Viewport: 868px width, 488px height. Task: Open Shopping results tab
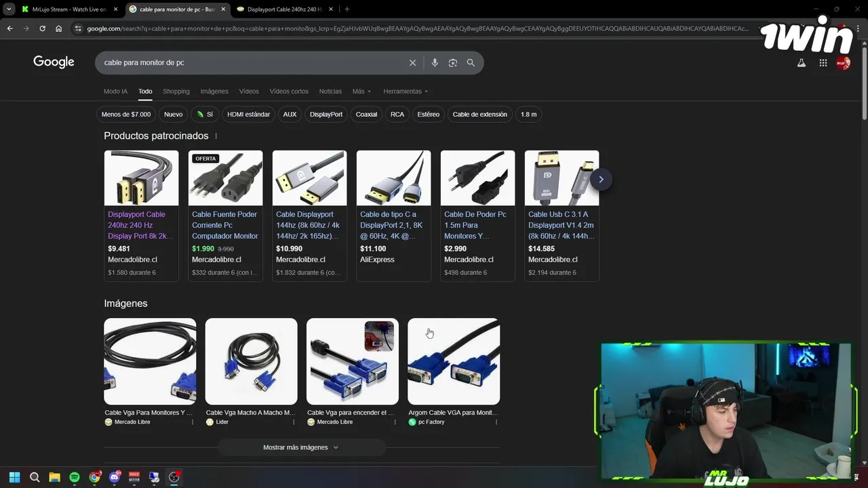click(176, 91)
